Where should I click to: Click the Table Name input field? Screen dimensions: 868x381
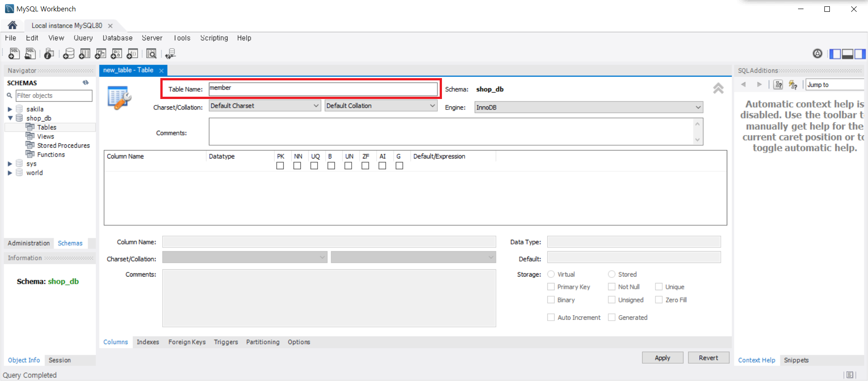(x=323, y=89)
